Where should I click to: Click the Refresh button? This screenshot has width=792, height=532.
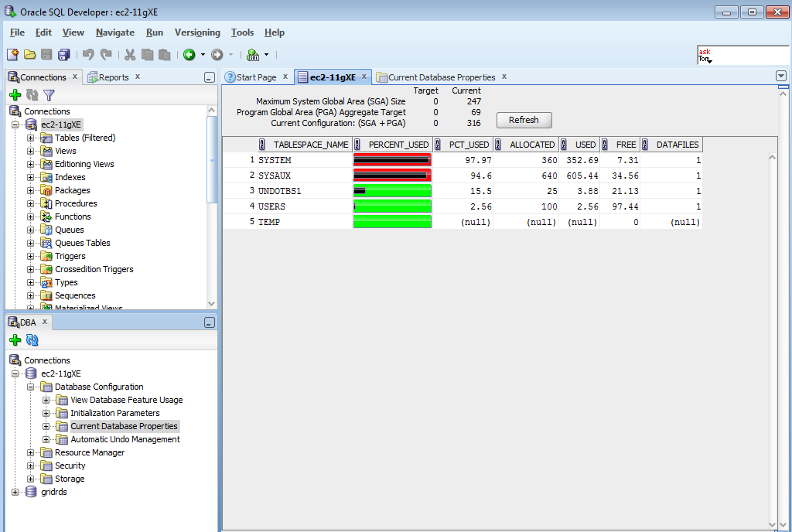click(x=524, y=120)
